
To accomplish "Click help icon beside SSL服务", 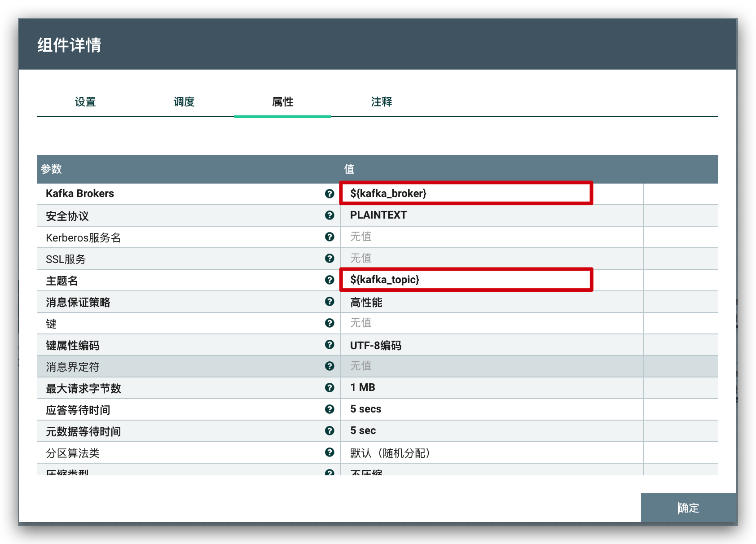I will point(330,258).
